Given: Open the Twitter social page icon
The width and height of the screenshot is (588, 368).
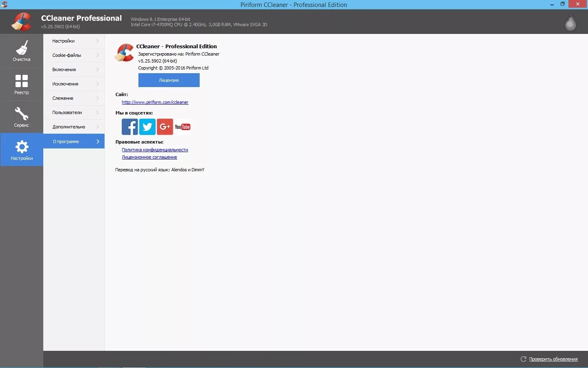Looking at the screenshot, I should coord(147,127).
